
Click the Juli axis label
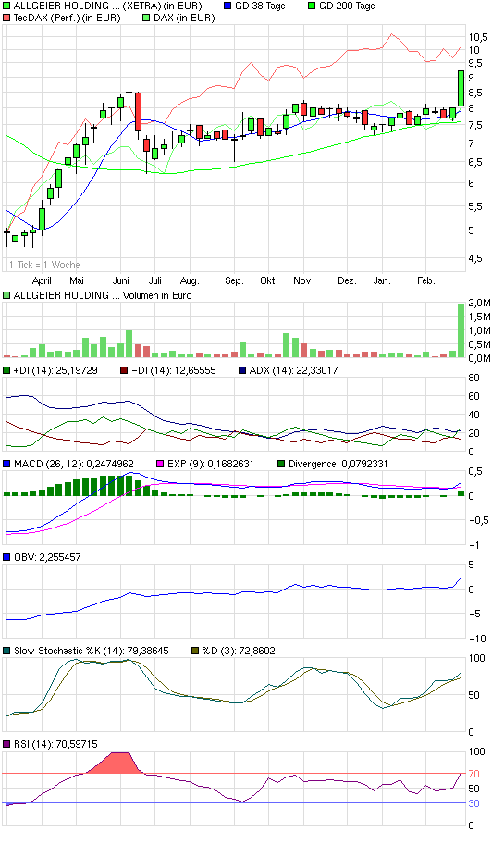[155, 280]
